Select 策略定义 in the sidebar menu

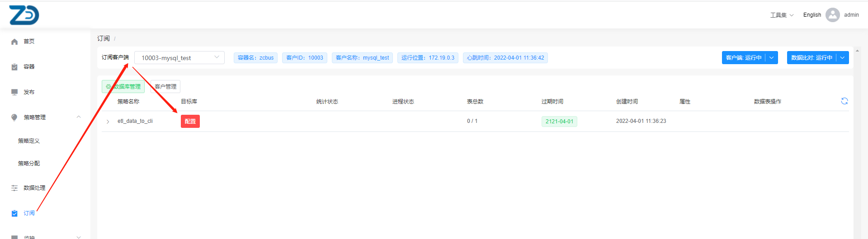tap(29, 141)
